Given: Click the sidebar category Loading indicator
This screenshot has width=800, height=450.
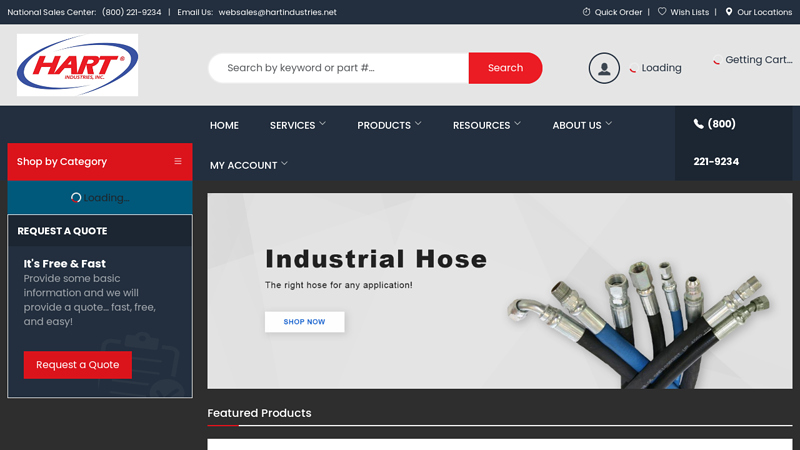Looking at the screenshot, I should pos(100,198).
